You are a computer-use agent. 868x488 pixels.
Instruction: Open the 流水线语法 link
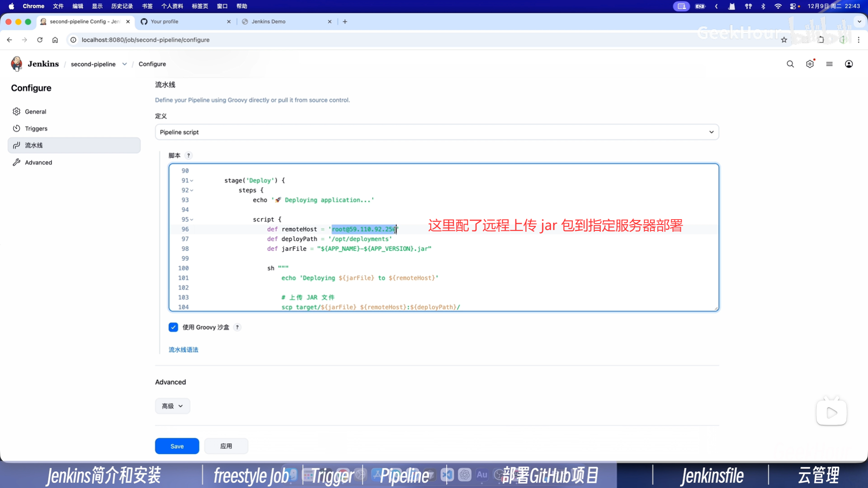click(x=183, y=350)
